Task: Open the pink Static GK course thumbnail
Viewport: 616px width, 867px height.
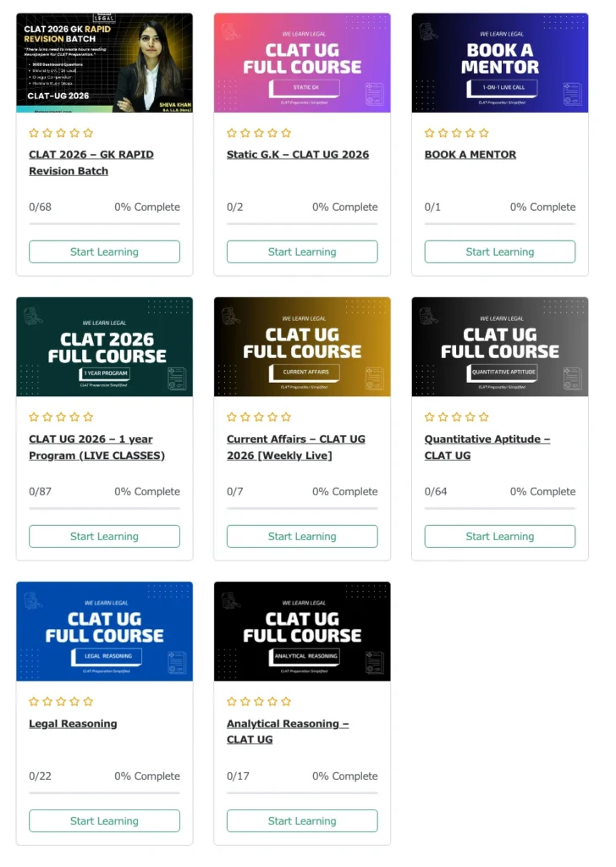Action: (302, 63)
